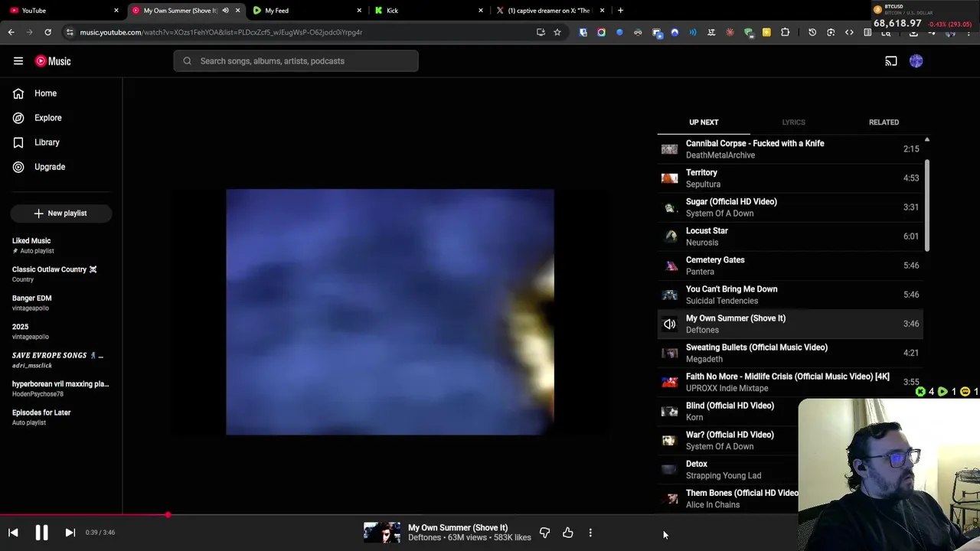Image resolution: width=980 pixels, height=551 pixels.
Task: Open the Deftones artist link in player bar
Action: (424, 538)
